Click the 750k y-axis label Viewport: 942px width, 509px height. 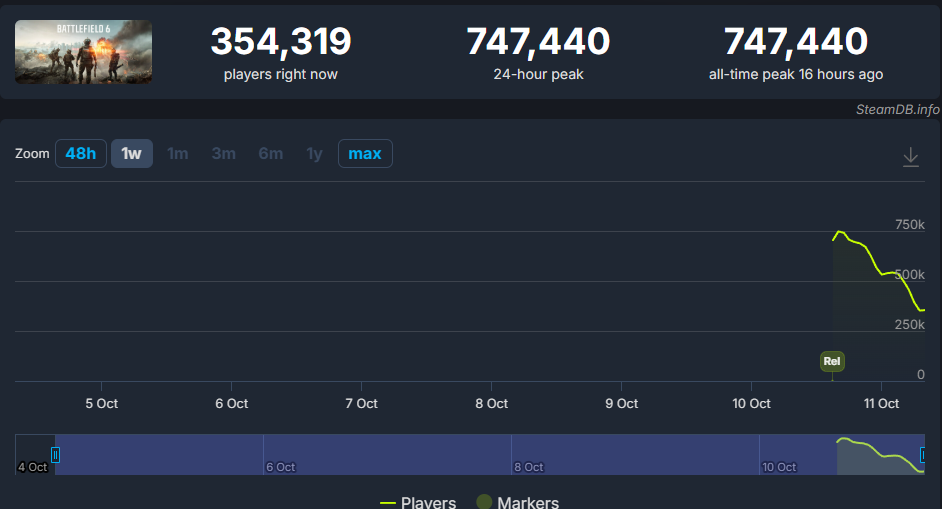tap(910, 224)
